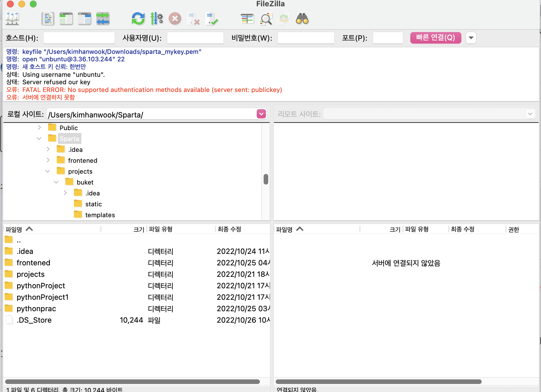Expand the Public folder in the tree
Screen dimensions: 541x392
(x=40, y=128)
